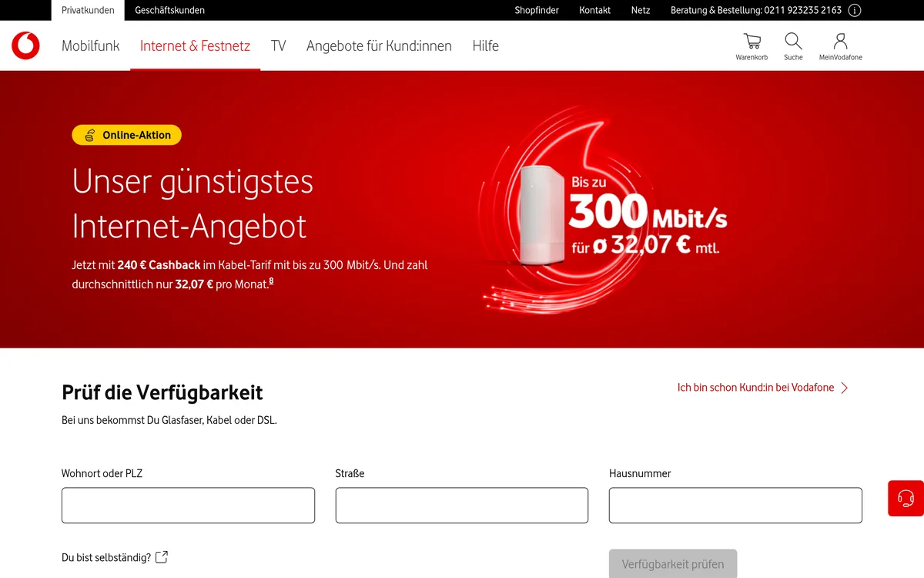Image resolution: width=924 pixels, height=578 pixels.
Task: Switch to the Geschäftskunden tab
Action: tap(169, 10)
